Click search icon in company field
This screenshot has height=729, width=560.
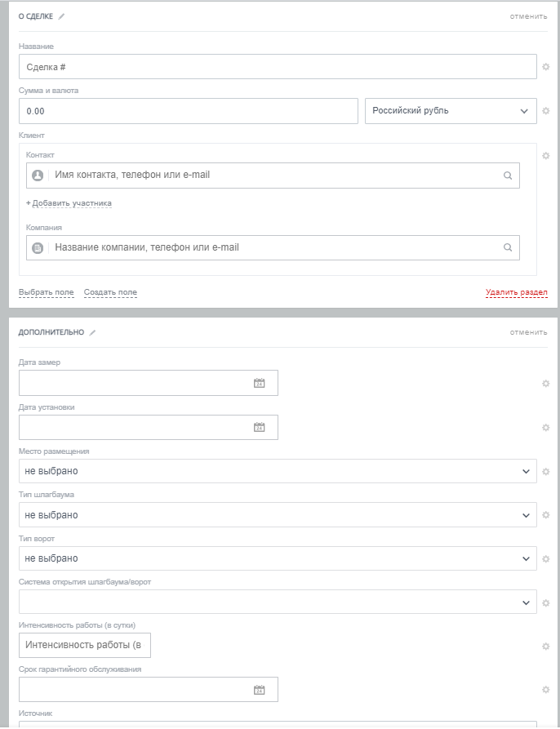coord(507,248)
